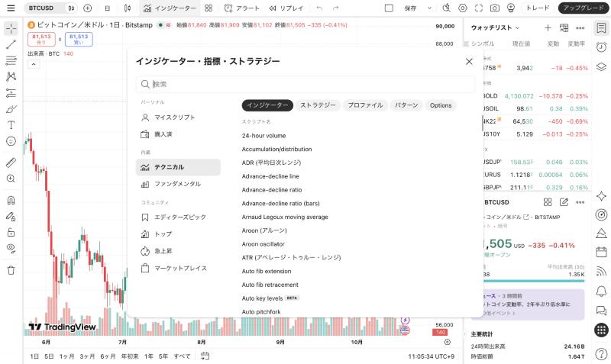The height and width of the screenshot is (364, 611).
Task: Select the trend line drawing tool
Action: coord(11,44)
